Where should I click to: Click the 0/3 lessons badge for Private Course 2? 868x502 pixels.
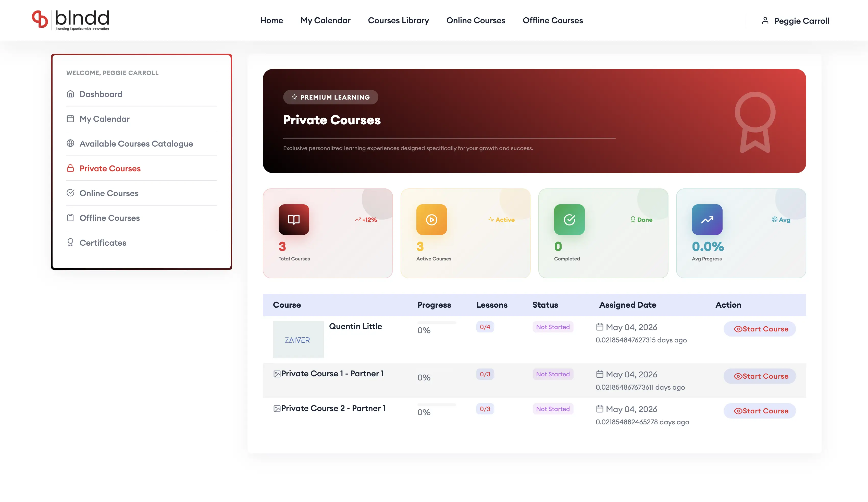click(485, 409)
